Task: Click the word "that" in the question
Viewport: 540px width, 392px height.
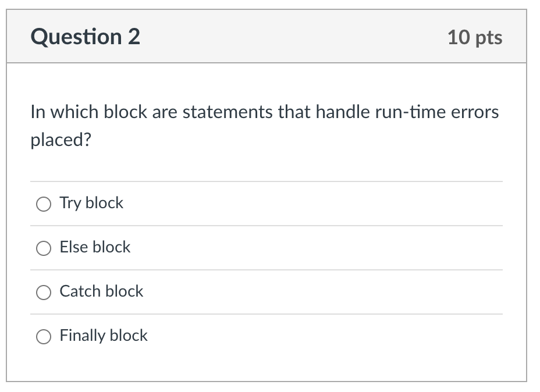Action: coord(294,112)
